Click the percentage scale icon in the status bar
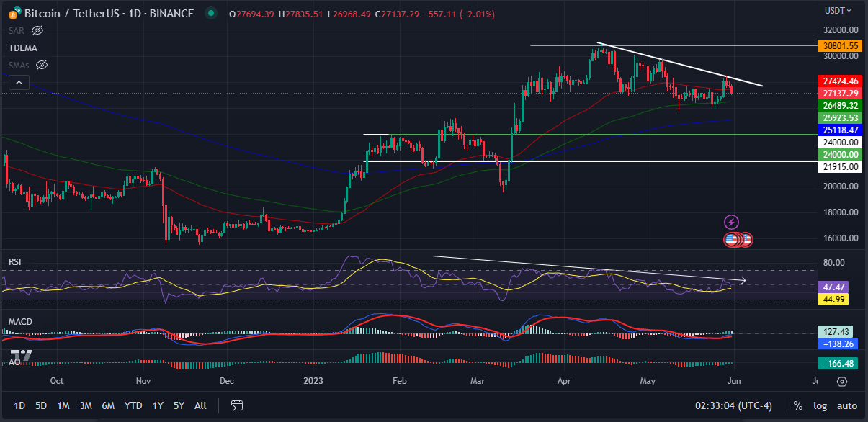Screen dimensions: 868x422 tap(797, 405)
